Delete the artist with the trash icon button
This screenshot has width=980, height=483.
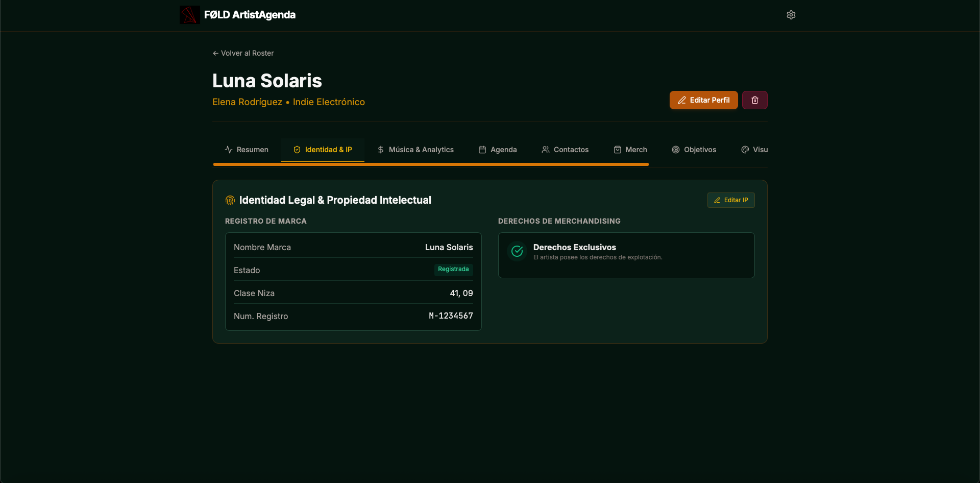(755, 100)
